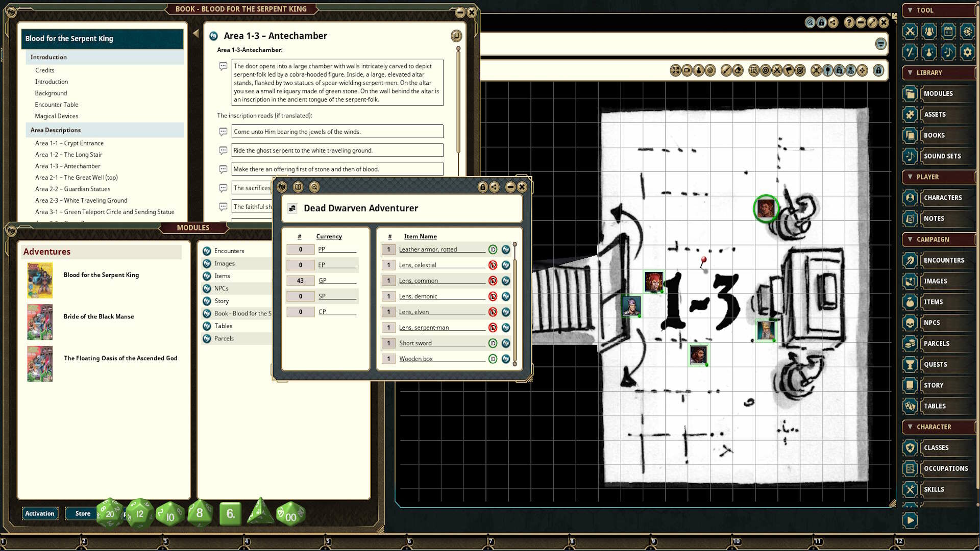The image size is (980, 551).
Task: Open Area 2-2 – Guardian Statues entry
Action: [x=72, y=189]
